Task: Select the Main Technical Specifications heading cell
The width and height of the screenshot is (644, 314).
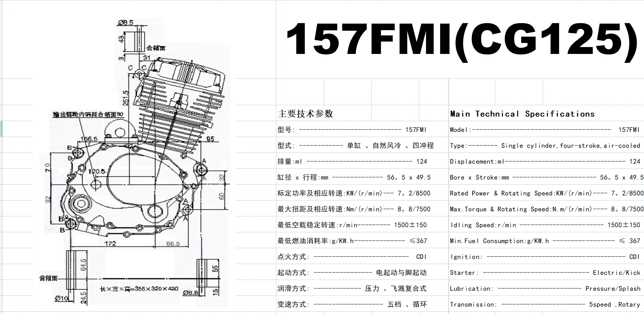Action: (546, 113)
